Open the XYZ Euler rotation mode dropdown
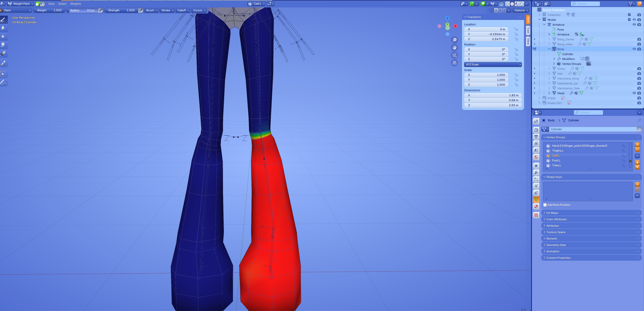Viewport: 644px width, 311px height. (493, 64)
